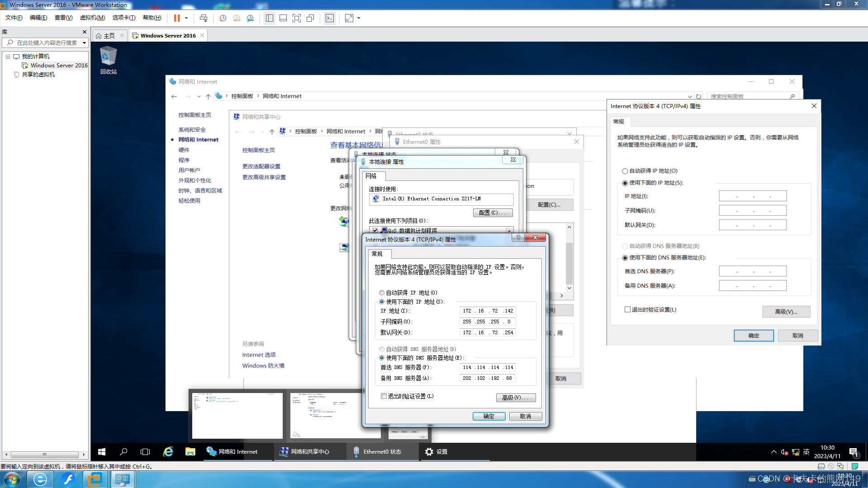Select the Recycle Bin desktop icon
This screenshot has width=868, height=488.
109,60
